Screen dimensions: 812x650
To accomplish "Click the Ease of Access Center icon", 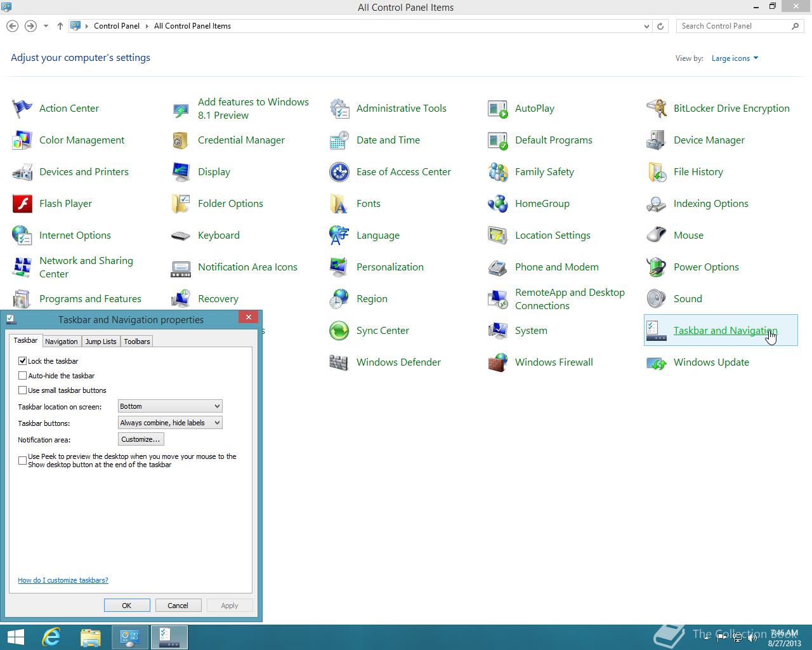I will pyautogui.click(x=339, y=172).
